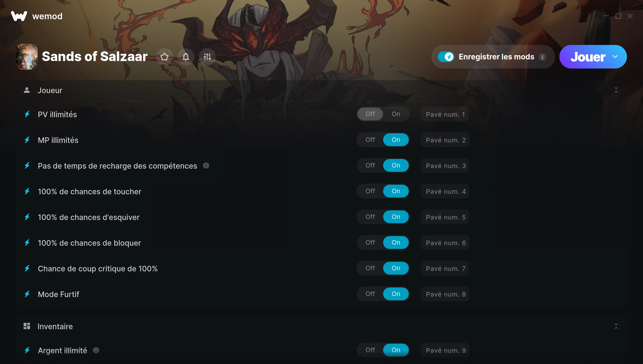643x364 pixels.
Task: Open mod settings sliders icon
Action: [x=207, y=57]
